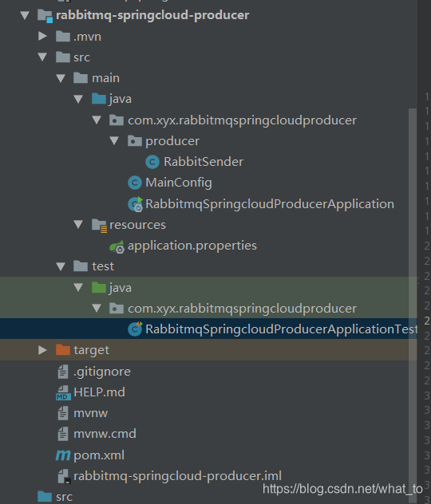Image resolution: width=431 pixels, height=504 pixels.
Task: Open the RabbitSender class
Action: 204,162
